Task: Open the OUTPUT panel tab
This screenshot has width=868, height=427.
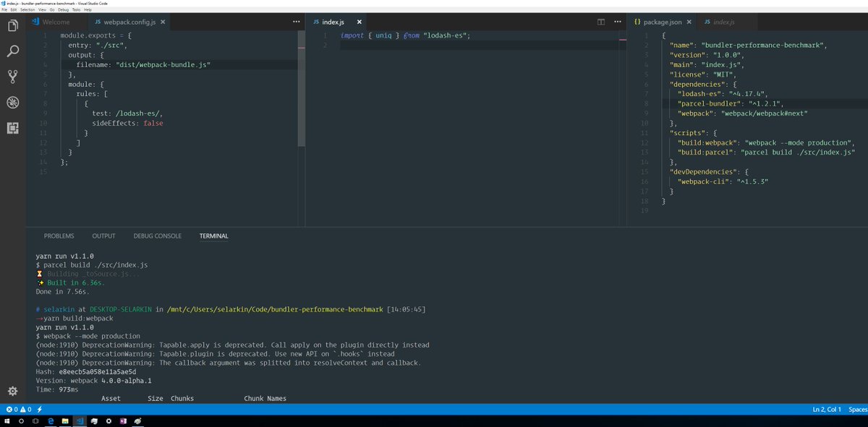Action: [x=104, y=236]
